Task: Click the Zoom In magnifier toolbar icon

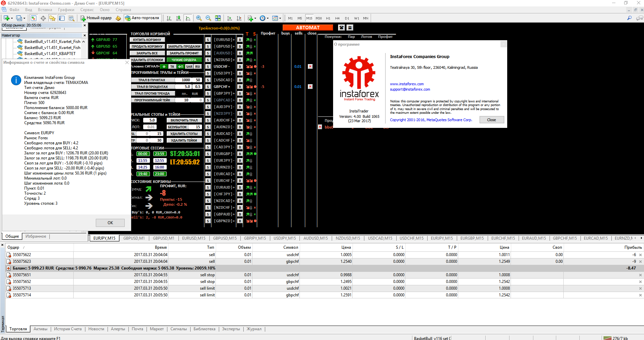Action: (199, 18)
